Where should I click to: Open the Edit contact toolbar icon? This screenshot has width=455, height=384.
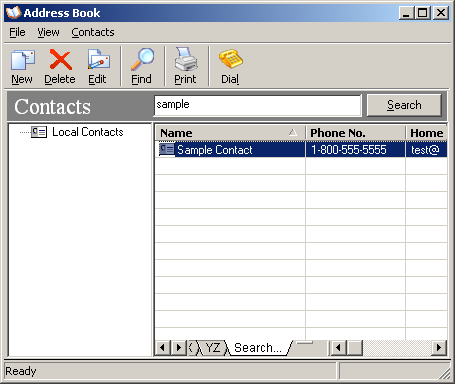point(98,60)
